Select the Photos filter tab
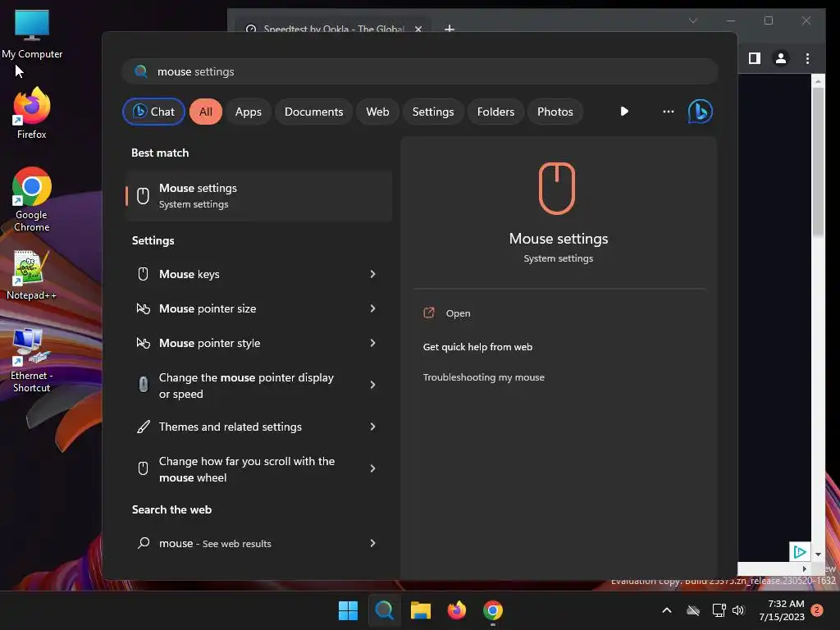Image resolution: width=840 pixels, height=630 pixels. [x=555, y=112]
